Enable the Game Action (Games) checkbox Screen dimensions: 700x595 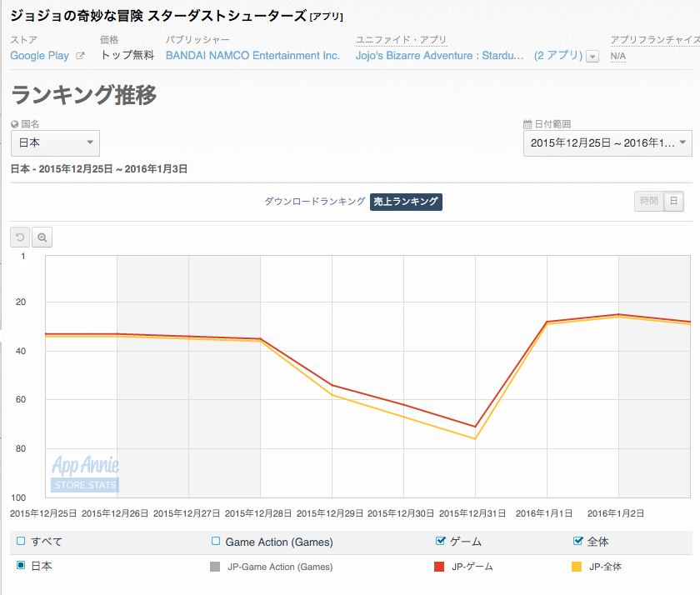216,541
